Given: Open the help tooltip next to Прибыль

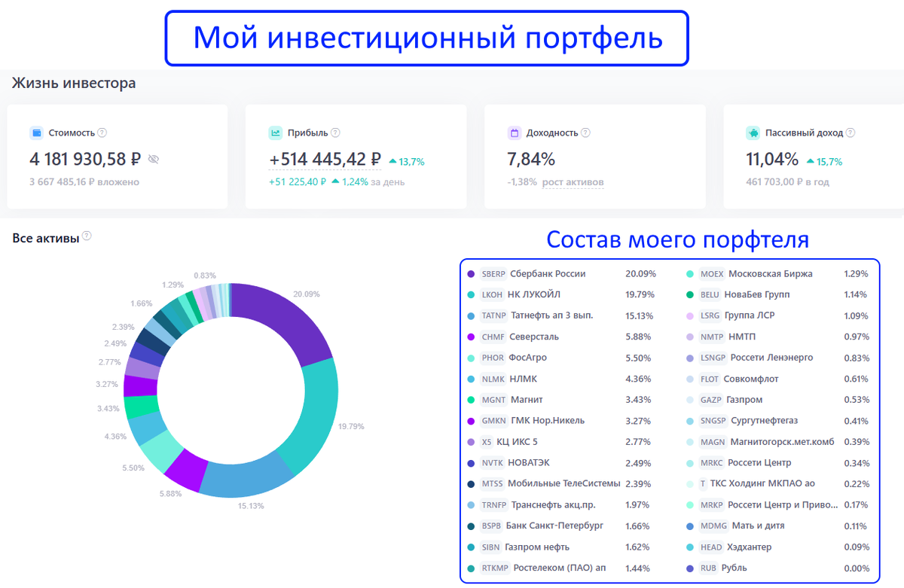Looking at the screenshot, I should coord(335,133).
